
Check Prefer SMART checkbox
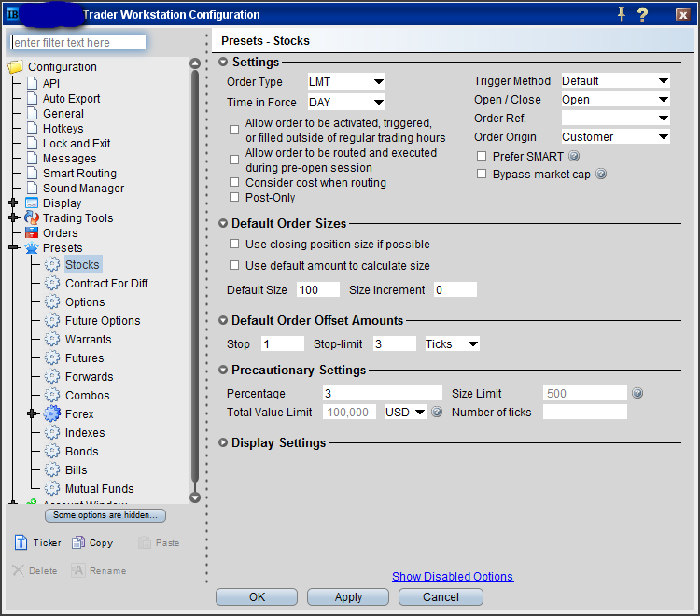click(482, 156)
